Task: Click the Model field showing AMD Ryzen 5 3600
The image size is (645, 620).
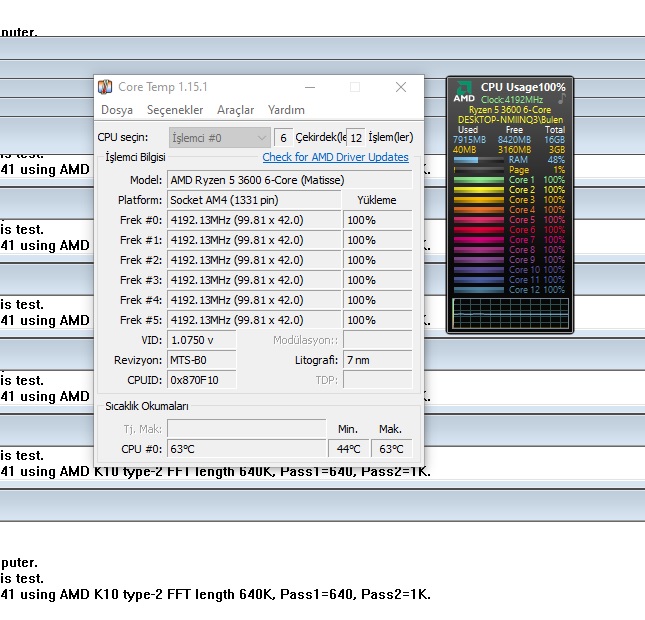Action: 289,180
